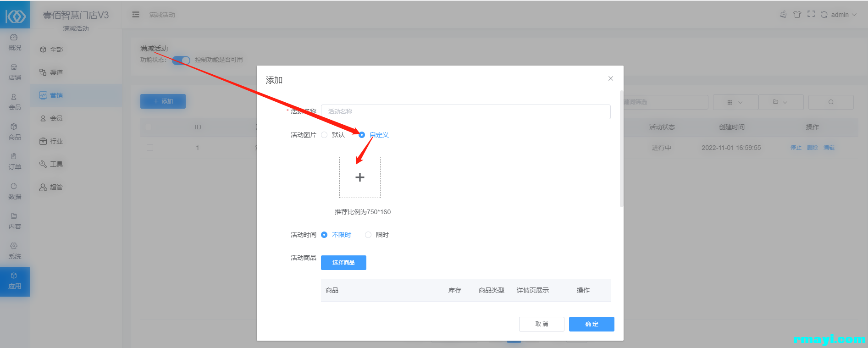This screenshot has width=868, height=348.
Task: Click the collapse sidebar hamburger icon
Action: pyautogui.click(x=136, y=15)
